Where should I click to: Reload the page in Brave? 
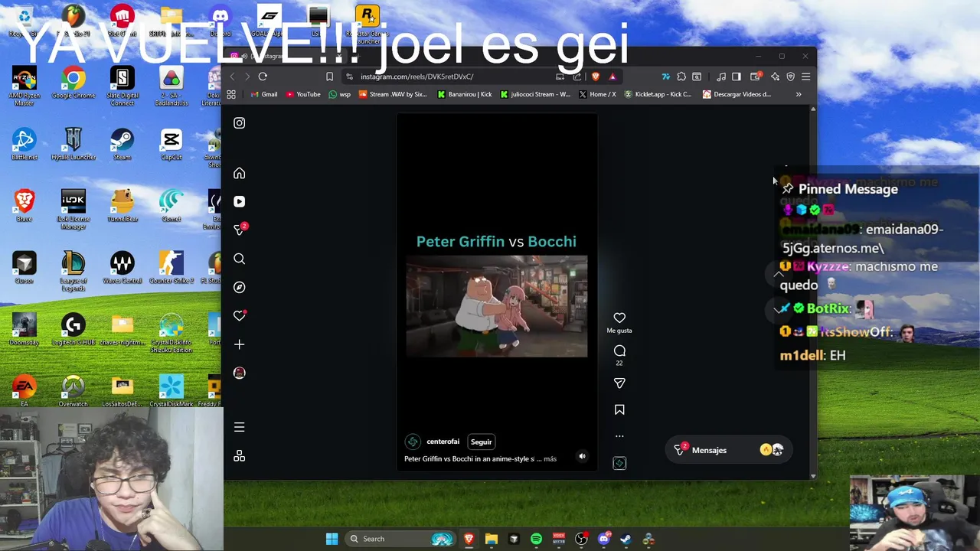(263, 77)
